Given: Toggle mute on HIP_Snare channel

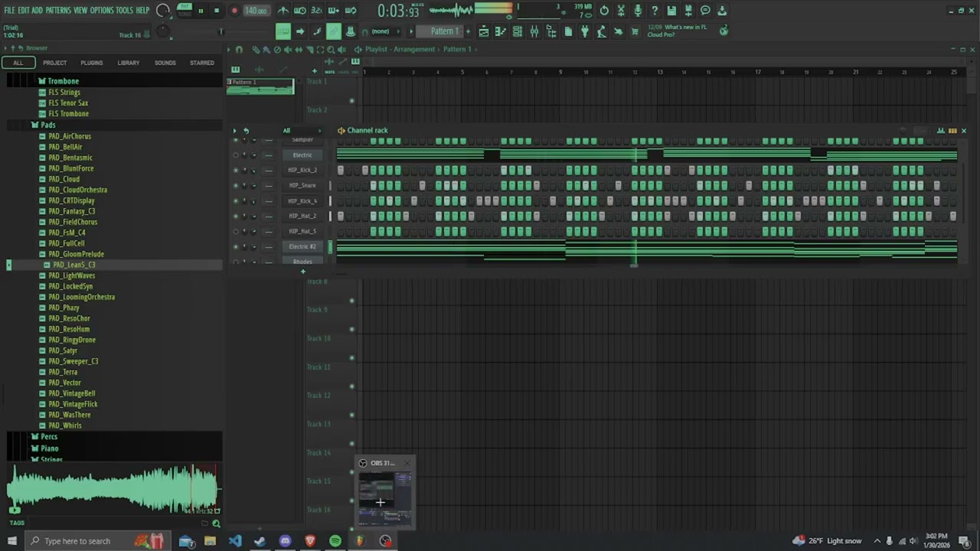Looking at the screenshot, I should (x=236, y=185).
